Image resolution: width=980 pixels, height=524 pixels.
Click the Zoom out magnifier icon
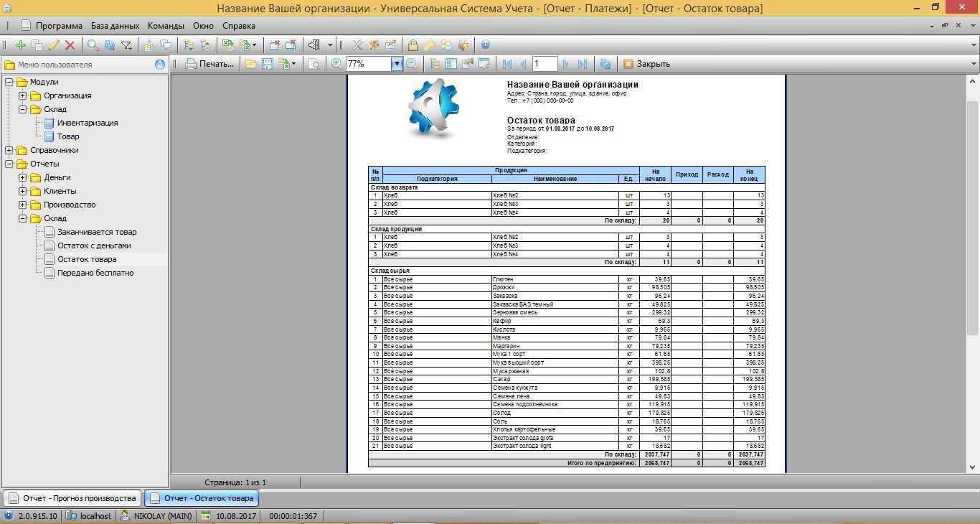412,64
